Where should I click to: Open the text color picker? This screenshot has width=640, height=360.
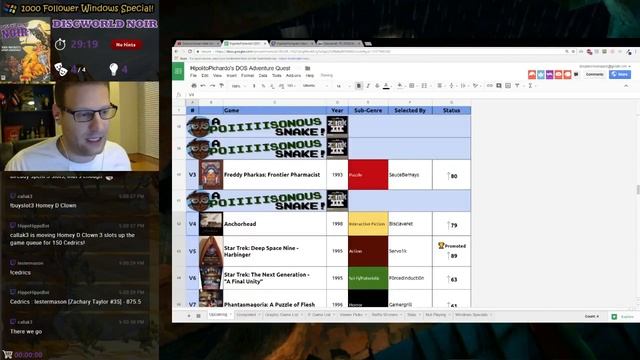(x=386, y=86)
